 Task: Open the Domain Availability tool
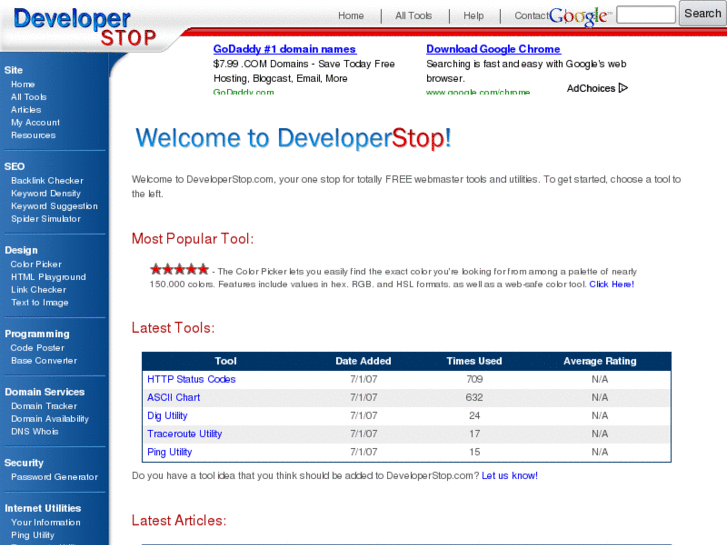[x=50, y=419]
